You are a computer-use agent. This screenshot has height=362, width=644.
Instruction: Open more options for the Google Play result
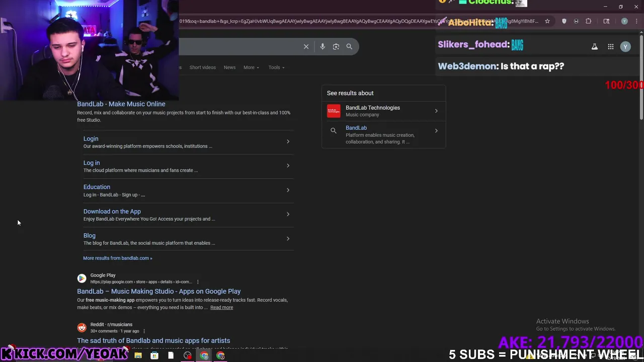(198, 282)
